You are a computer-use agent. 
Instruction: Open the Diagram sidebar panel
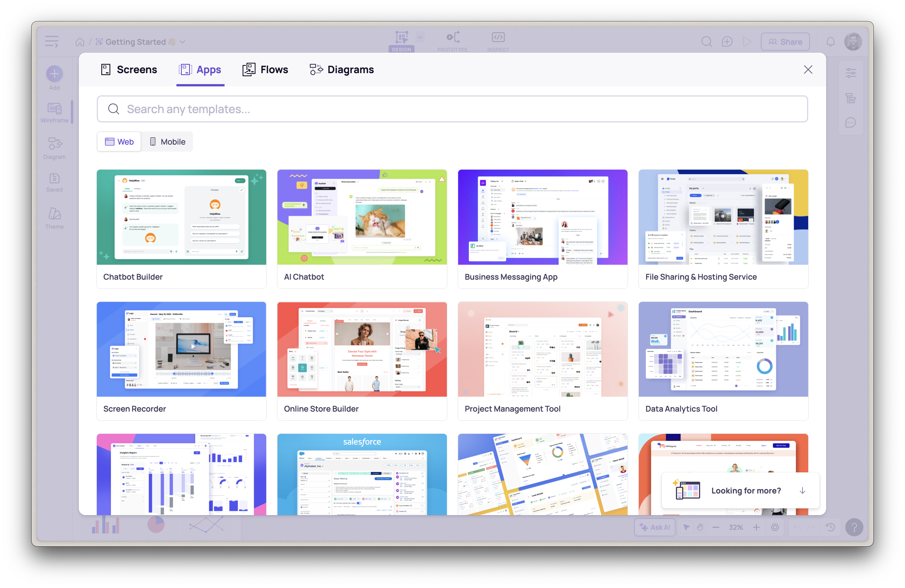click(x=54, y=148)
